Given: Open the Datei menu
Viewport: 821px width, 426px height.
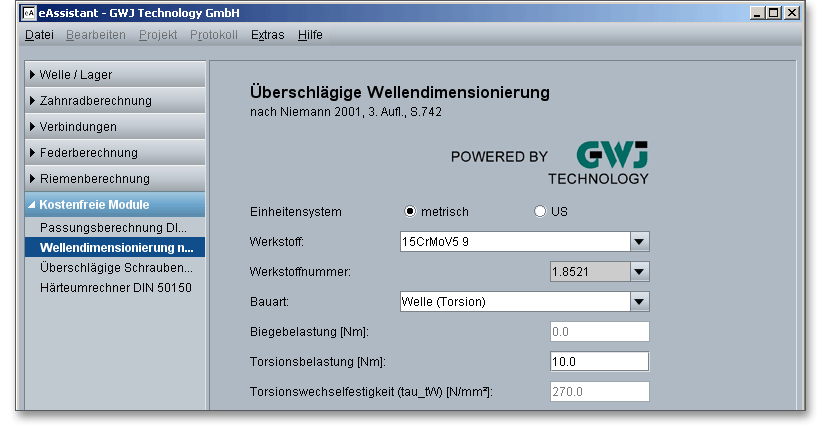Looking at the screenshot, I should (39, 35).
